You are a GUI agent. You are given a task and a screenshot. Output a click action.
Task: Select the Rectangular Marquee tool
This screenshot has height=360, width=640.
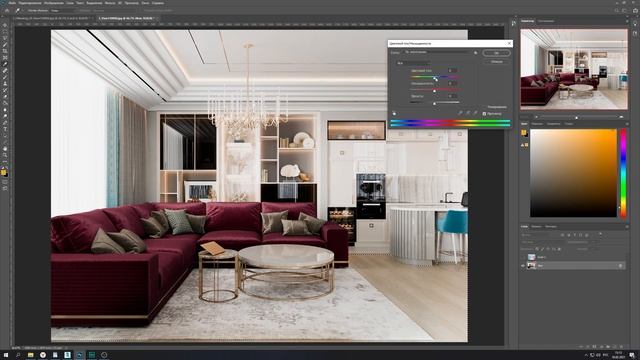tap(5, 32)
